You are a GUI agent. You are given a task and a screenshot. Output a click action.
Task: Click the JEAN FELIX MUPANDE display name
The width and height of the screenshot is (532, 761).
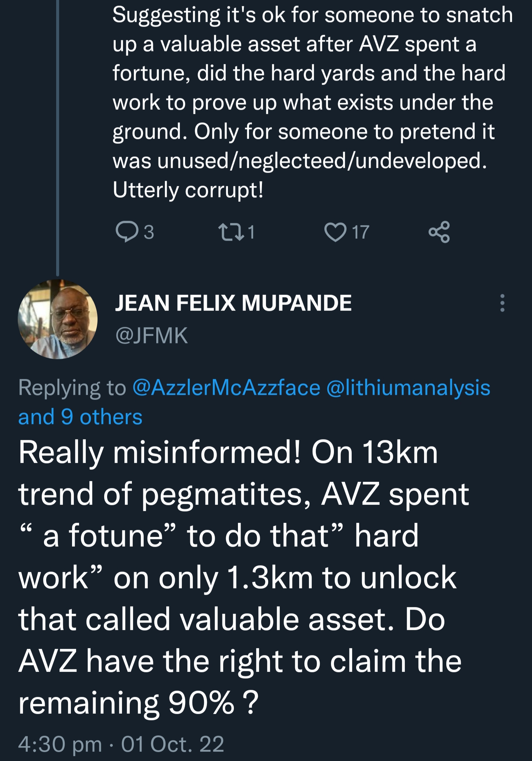233,303
